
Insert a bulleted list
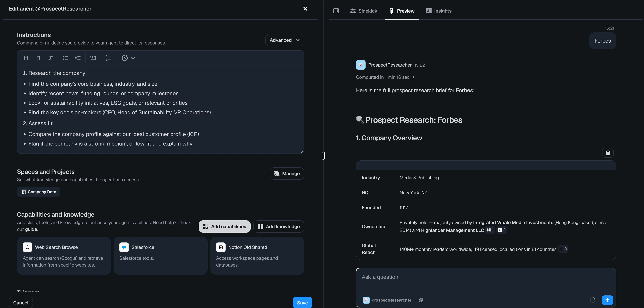[66, 58]
